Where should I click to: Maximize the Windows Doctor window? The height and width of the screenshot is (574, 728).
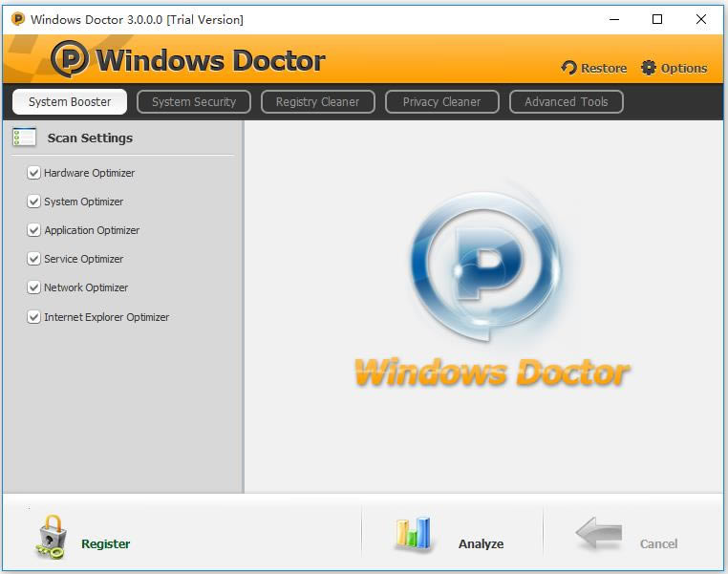tap(657, 19)
